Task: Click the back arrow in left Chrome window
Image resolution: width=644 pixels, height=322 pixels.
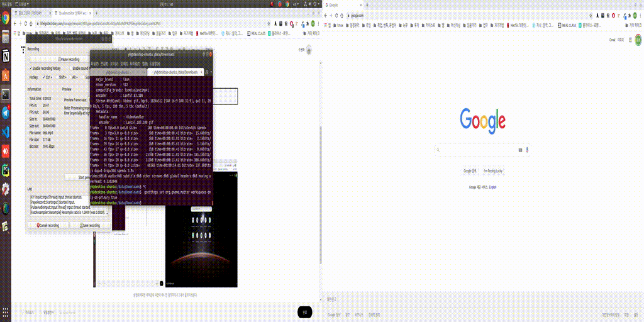Action: [x=14, y=23]
